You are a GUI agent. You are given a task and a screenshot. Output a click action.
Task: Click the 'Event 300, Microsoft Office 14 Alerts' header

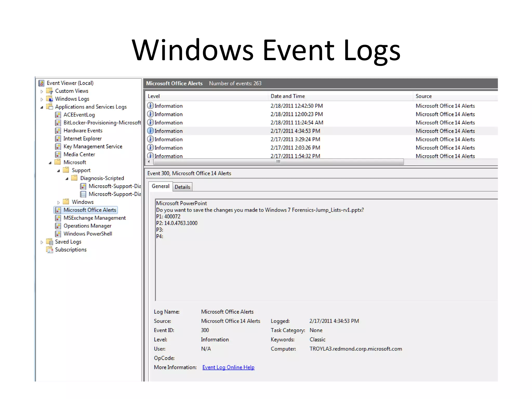[189, 173]
